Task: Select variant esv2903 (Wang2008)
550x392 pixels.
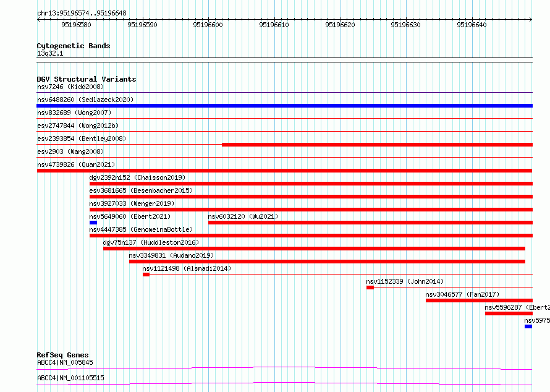Action: click(70, 151)
